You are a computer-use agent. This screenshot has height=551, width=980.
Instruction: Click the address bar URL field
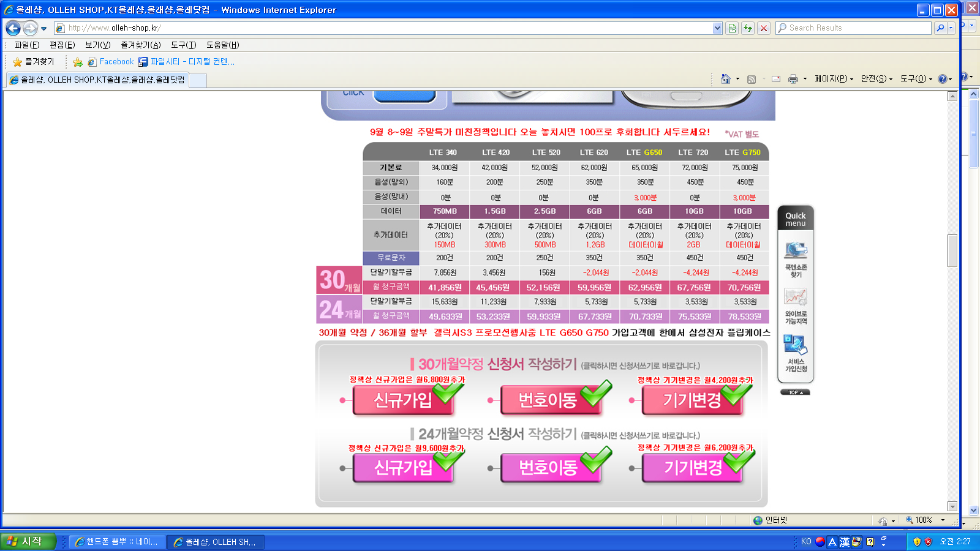tap(383, 28)
